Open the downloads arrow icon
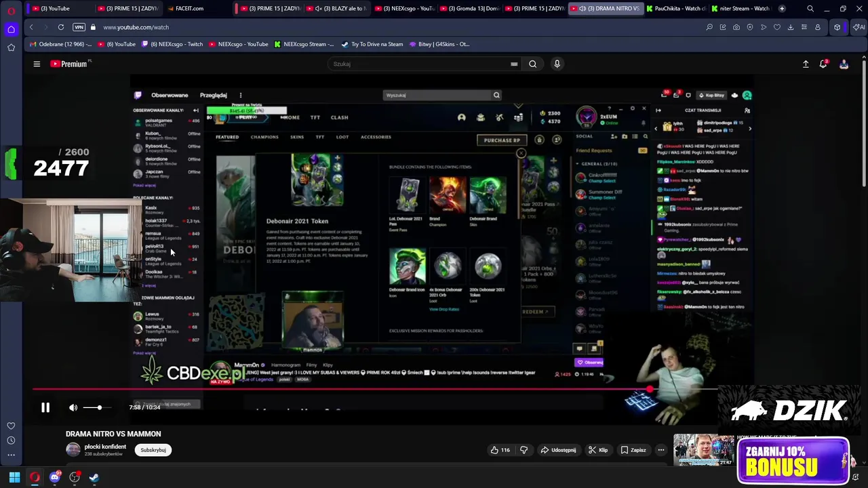Screen dimensions: 868x488 [791, 27]
